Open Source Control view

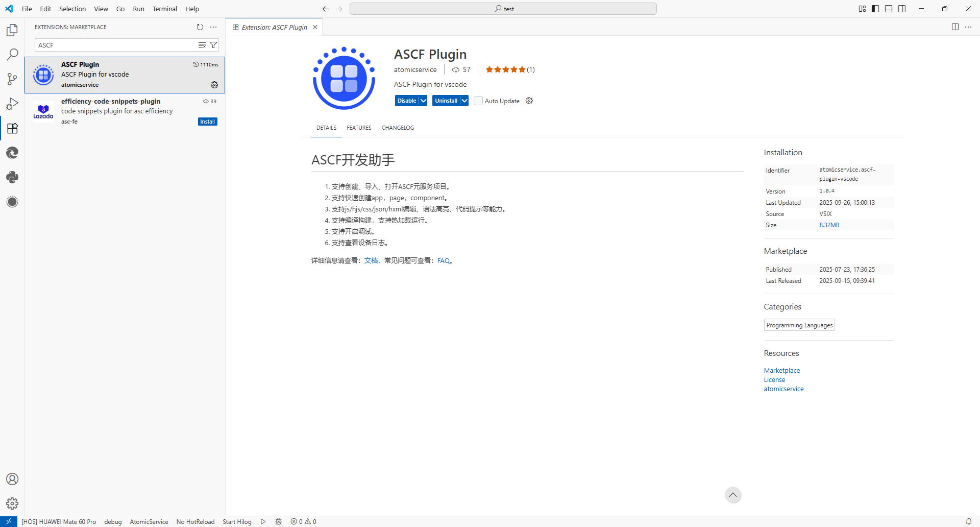point(12,79)
